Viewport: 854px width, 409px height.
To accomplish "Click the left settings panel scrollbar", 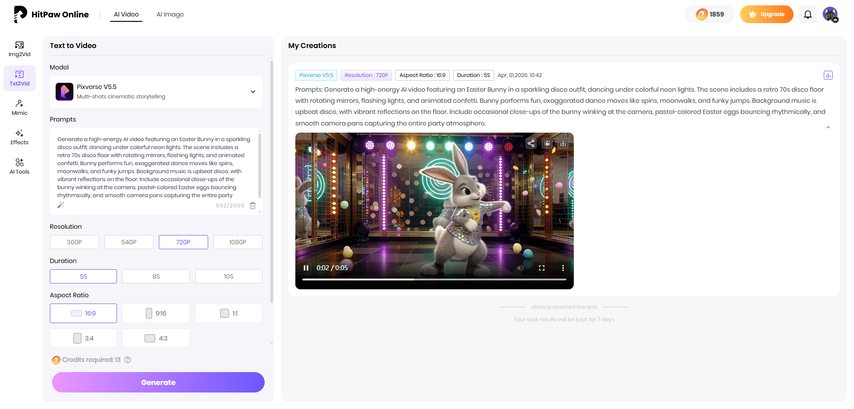I will click(271, 182).
